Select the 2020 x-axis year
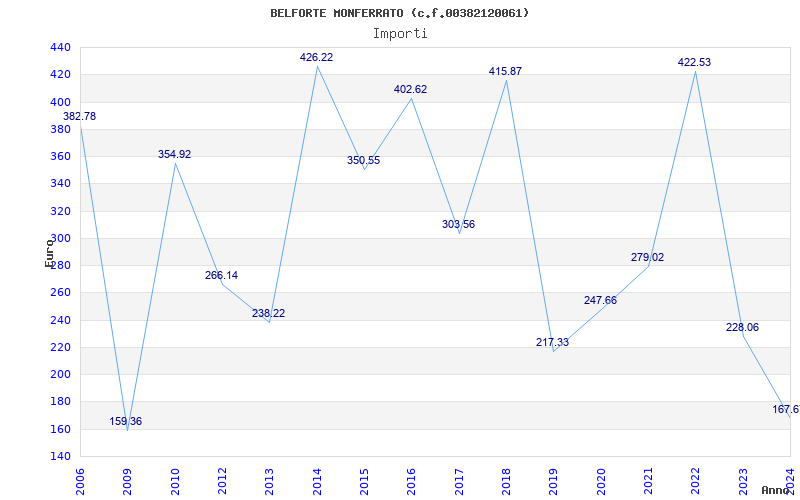Screen dimensions: 800x500 click(601, 482)
